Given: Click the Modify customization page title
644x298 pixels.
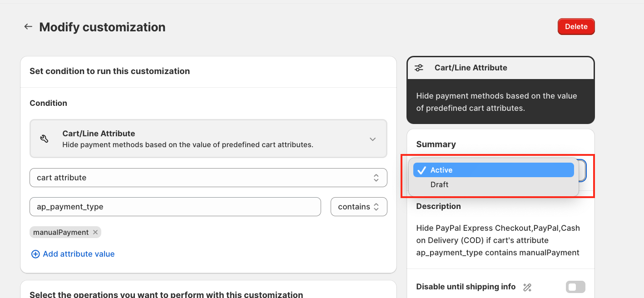Looking at the screenshot, I should click(x=102, y=27).
